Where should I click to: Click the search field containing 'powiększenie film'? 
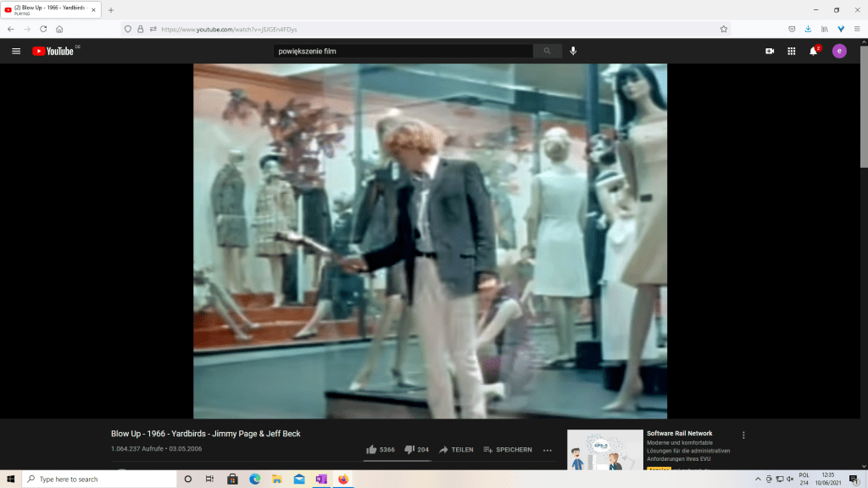(x=403, y=51)
